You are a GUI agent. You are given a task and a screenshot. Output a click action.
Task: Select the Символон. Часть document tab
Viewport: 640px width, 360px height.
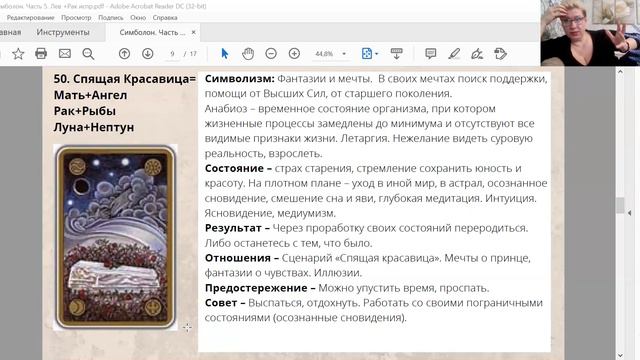tap(152, 32)
